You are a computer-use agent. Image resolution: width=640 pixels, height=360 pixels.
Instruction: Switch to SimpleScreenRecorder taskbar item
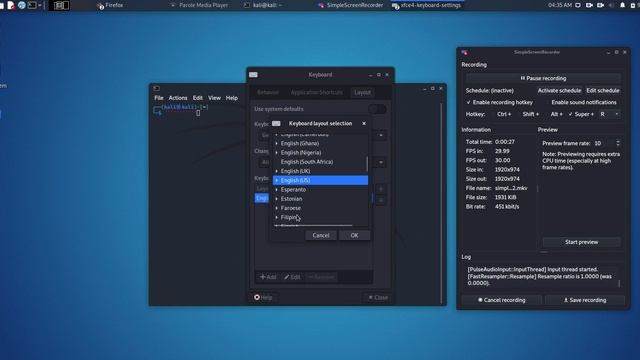pyautogui.click(x=351, y=5)
